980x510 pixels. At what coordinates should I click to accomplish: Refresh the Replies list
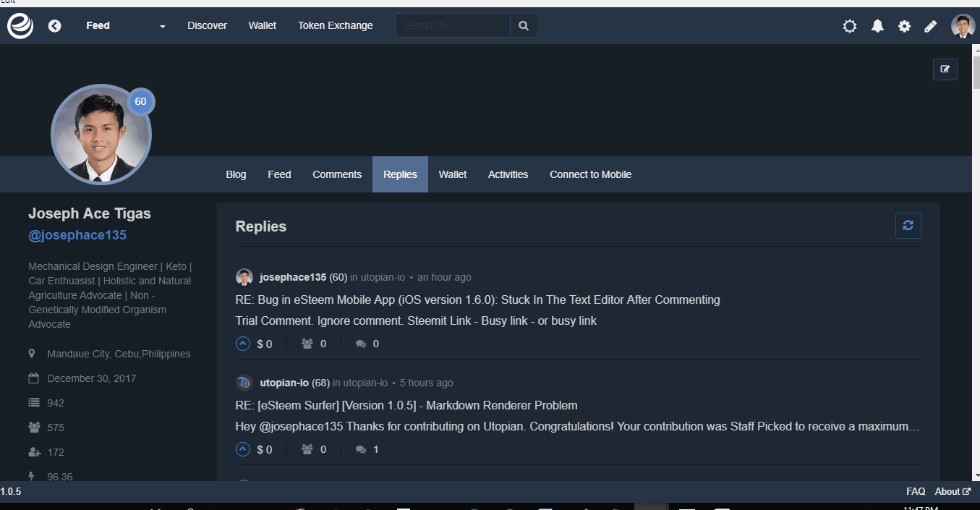(908, 225)
